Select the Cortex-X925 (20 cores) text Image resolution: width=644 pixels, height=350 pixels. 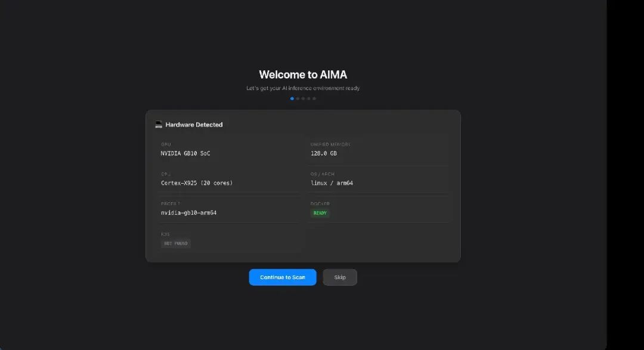coord(197,183)
